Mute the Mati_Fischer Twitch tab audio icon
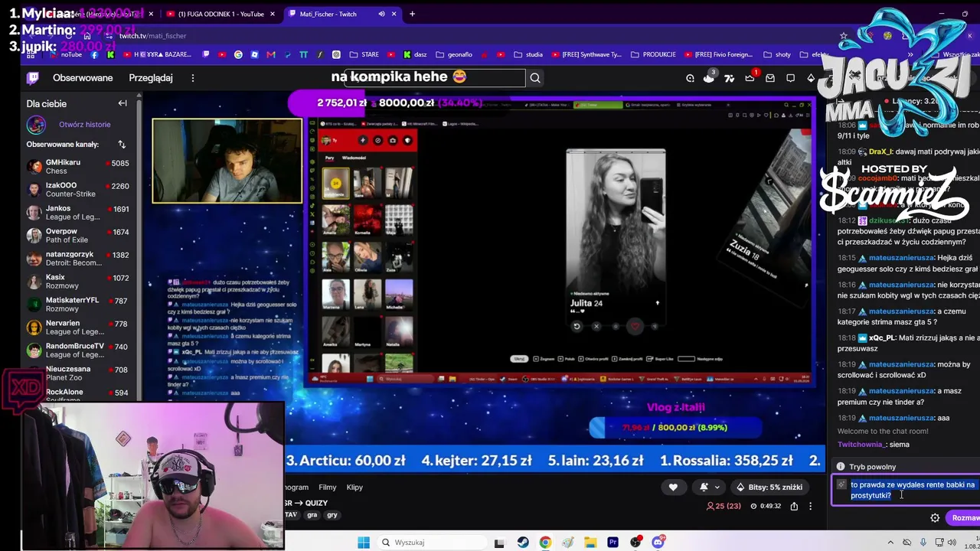980x551 pixels. click(381, 14)
